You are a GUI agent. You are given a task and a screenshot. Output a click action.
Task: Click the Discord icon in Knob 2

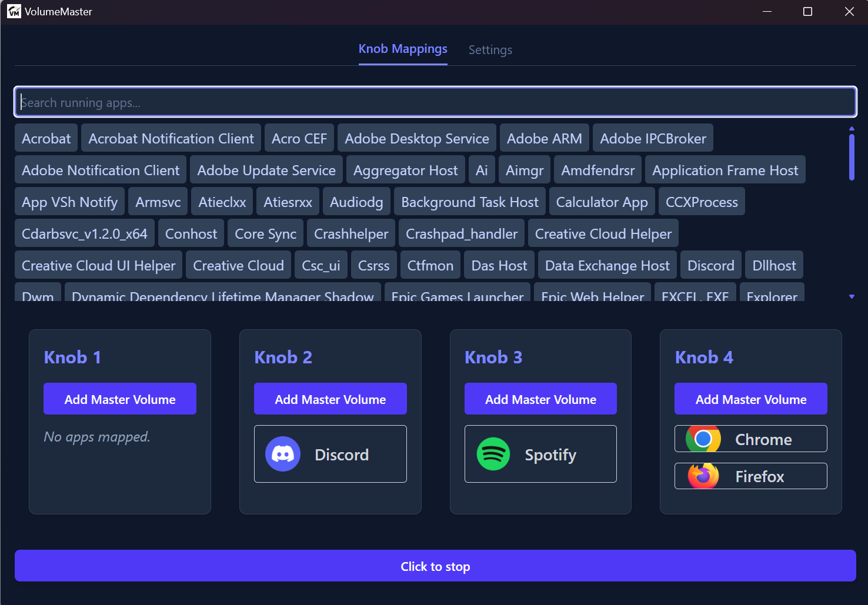(x=283, y=454)
